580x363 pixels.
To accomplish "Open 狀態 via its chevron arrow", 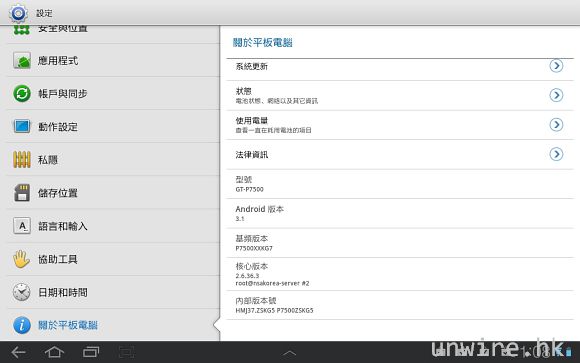I will (556, 95).
